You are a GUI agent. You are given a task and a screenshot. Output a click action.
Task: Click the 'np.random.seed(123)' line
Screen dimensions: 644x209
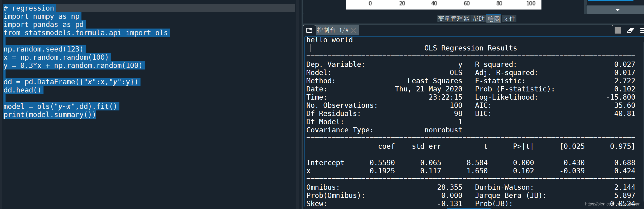(43, 49)
